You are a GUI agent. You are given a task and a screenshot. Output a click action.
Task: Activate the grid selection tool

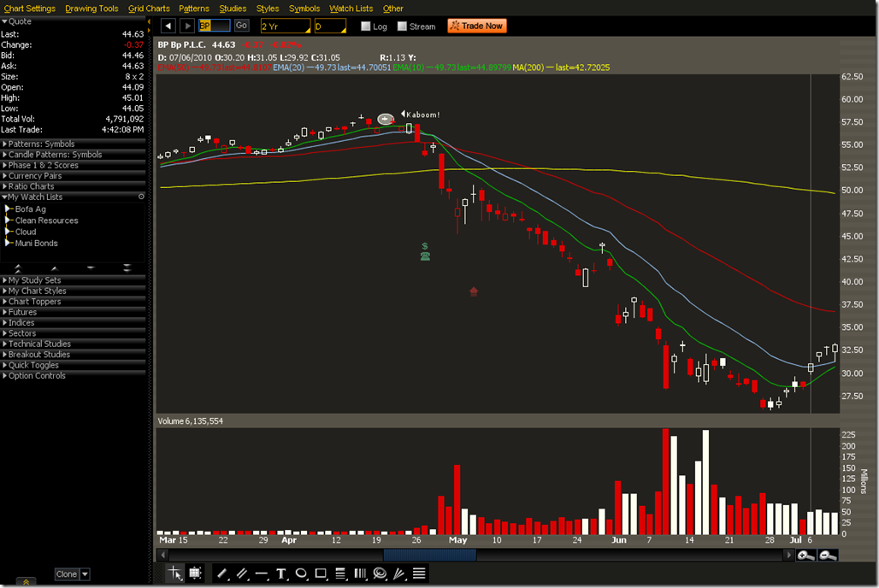point(195,573)
